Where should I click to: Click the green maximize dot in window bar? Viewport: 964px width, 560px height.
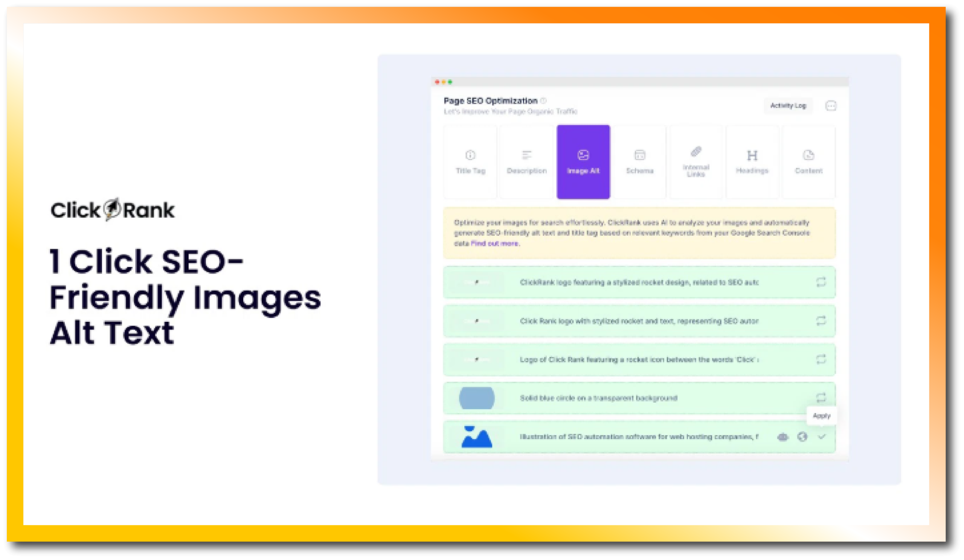coord(450,82)
